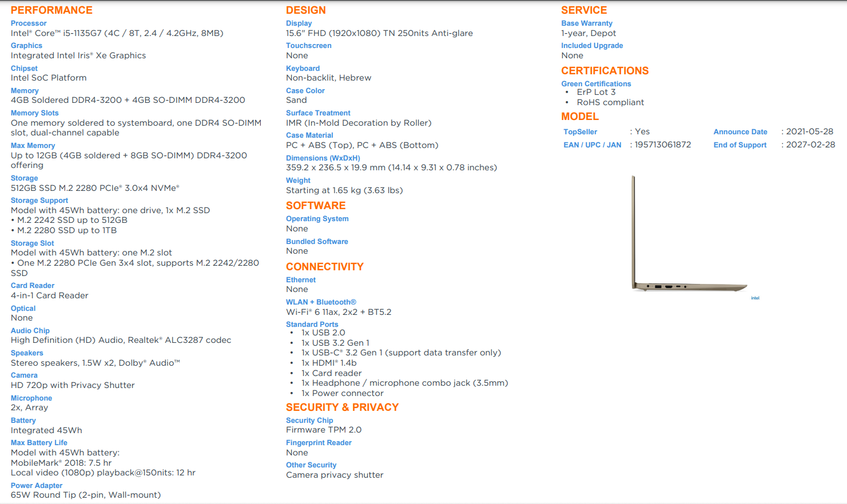Screen dimensions: 847x504
Task: Click the Storage Support label
Action: (x=39, y=201)
